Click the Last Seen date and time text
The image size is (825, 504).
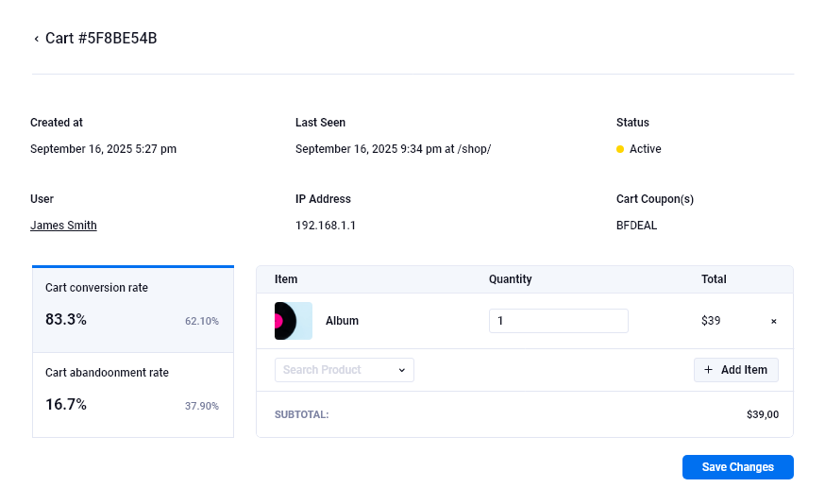coord(393,149)
